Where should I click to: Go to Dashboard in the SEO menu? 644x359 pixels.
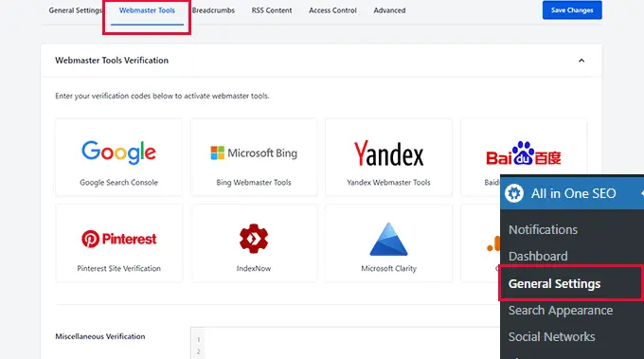538,256
